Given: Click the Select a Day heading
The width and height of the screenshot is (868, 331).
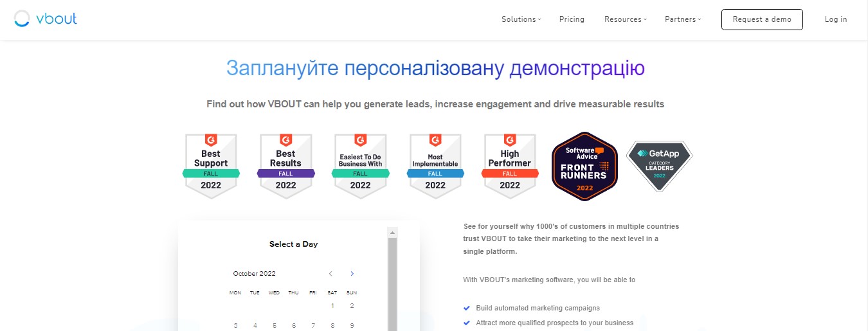Looking at the screenshot, I should pos(293,244).
